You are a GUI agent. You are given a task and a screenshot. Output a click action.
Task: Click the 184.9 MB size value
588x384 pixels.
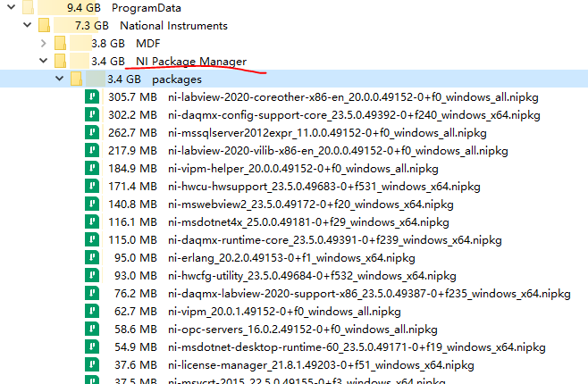click(x=132, y=169)
